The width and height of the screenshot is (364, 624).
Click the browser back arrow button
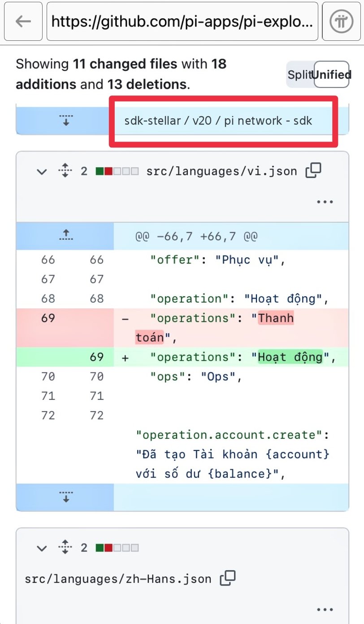22,22
